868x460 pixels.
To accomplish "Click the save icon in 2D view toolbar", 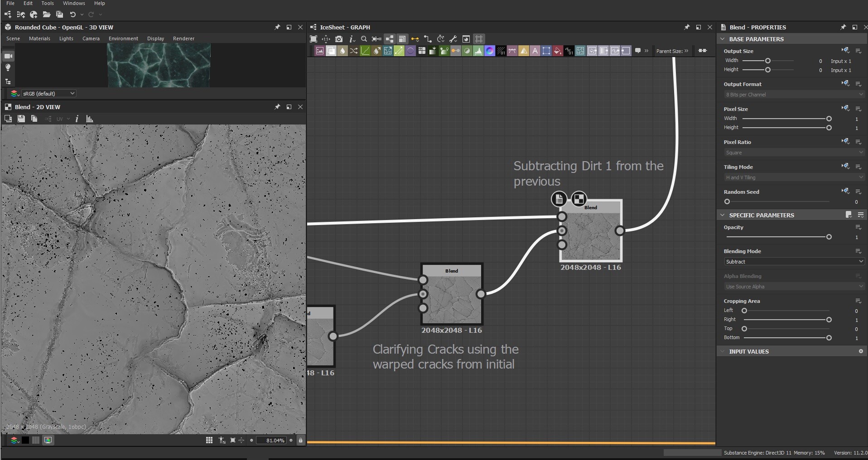I will click(x=21, y=119).
